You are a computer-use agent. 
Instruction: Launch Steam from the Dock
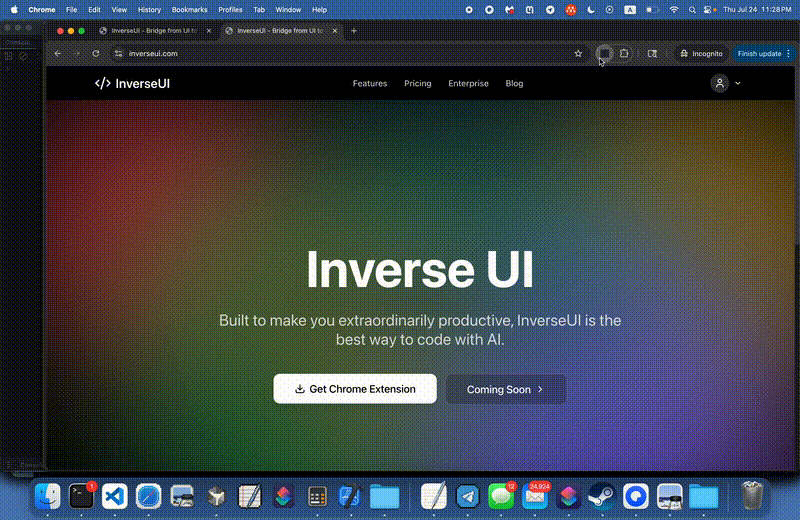(602, 496)
